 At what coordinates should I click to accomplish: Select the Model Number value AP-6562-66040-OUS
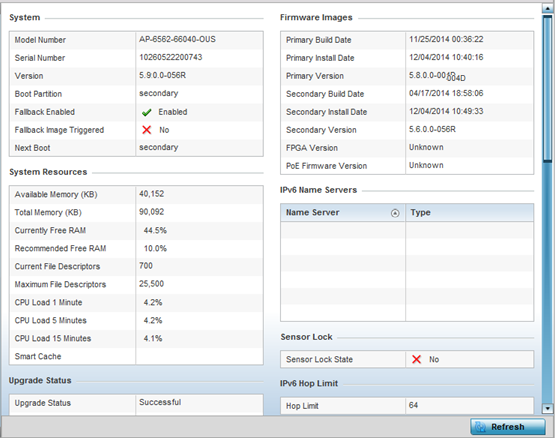(x=177, y=39)
